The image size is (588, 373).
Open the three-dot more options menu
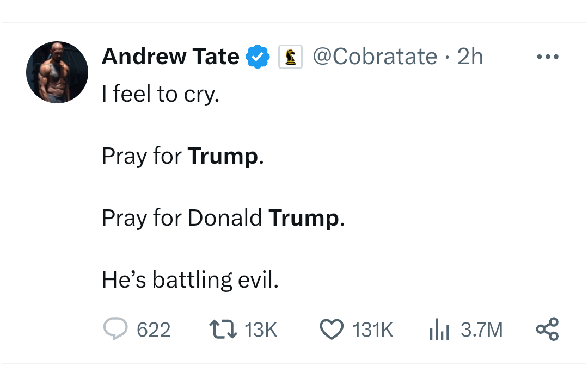coord(547,57)
